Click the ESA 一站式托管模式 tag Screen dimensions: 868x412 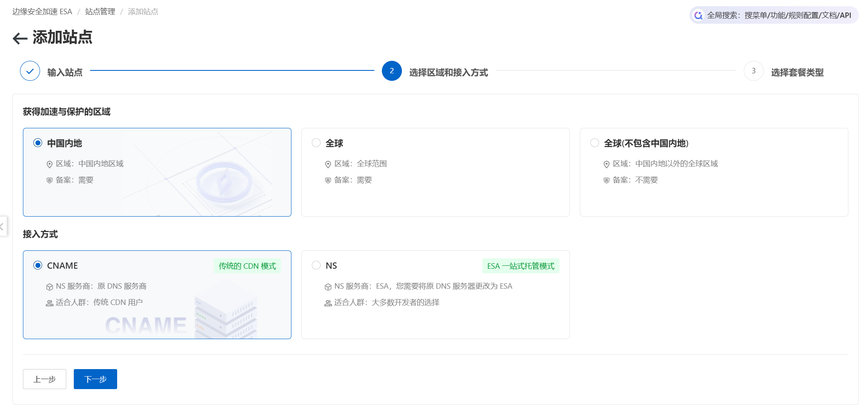pyautogui.click(x=521, y=266)
